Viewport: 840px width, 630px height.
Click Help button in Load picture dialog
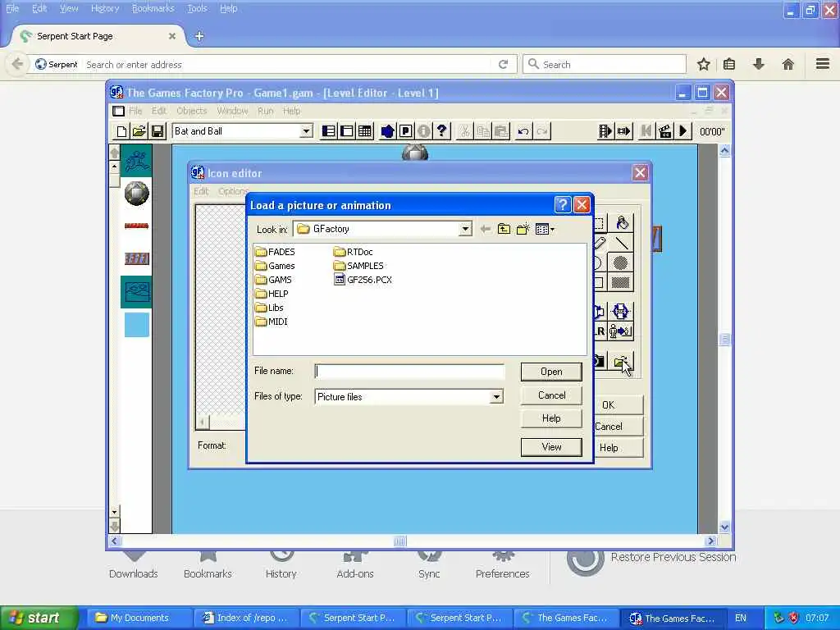click(551, 418)
